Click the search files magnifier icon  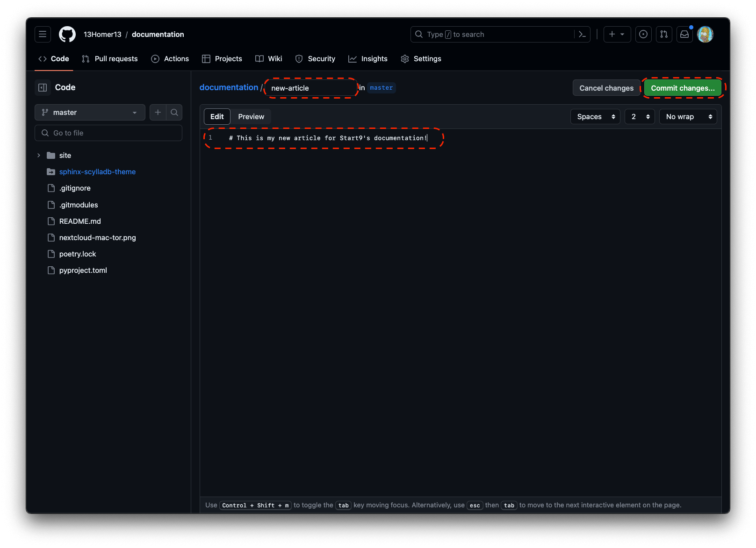tap(174, 112)
